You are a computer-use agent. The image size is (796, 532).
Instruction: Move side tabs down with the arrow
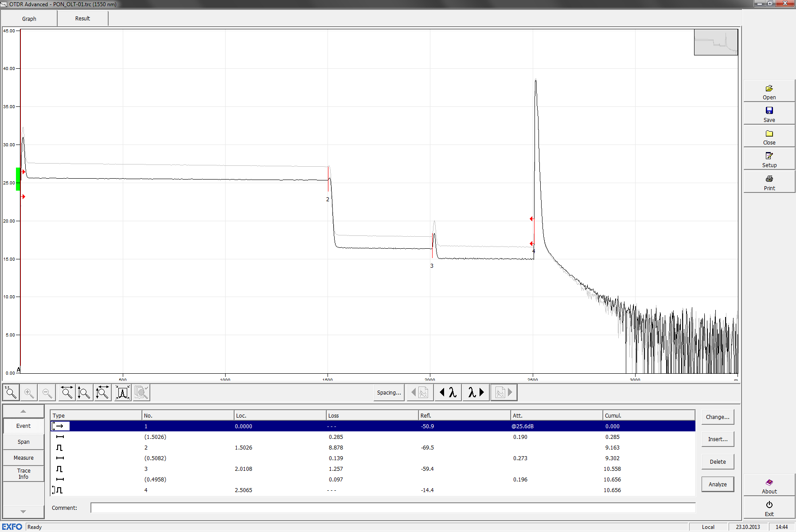(23, 512)
